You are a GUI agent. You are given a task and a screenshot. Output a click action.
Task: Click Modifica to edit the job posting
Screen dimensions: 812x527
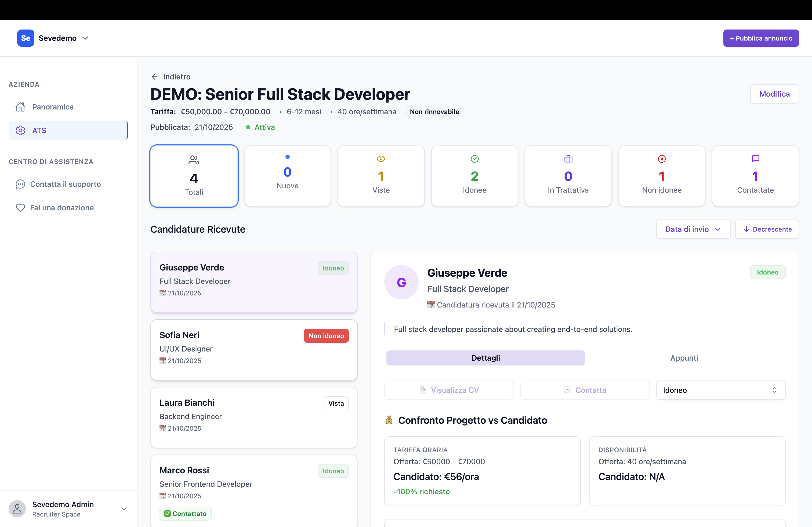point(774,94)
